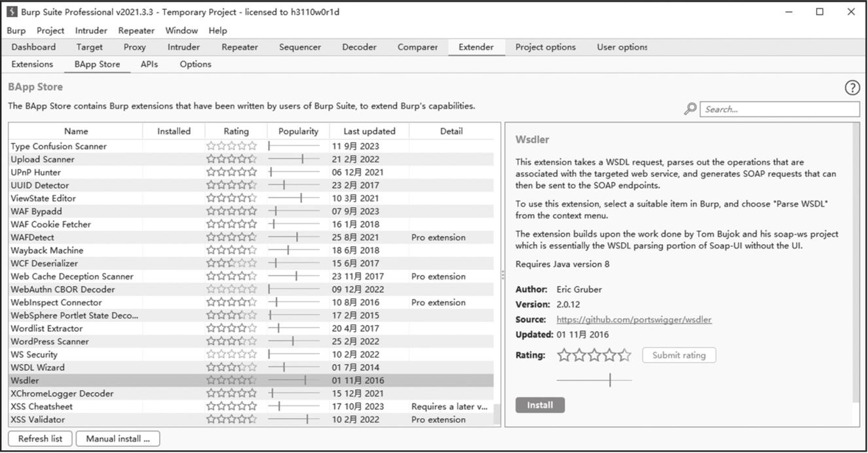Switch to the Target tab
The image size is (868, 453).
click(x=89, y=47)
